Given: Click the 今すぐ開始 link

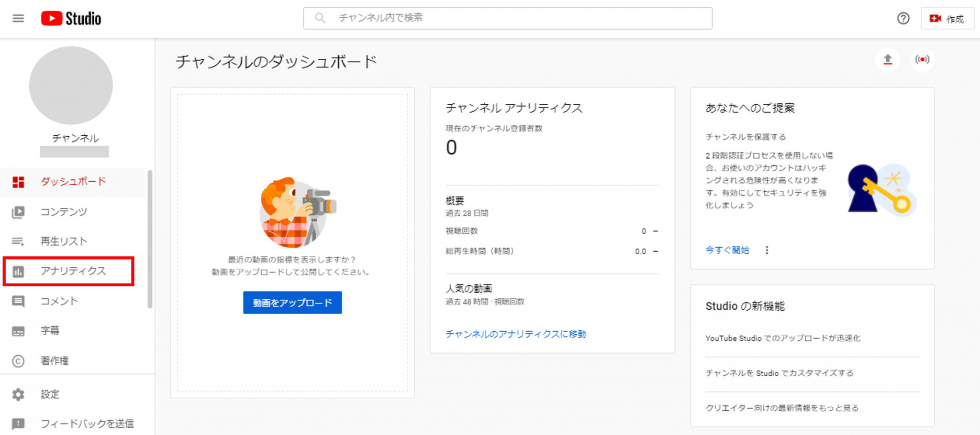Looking at the screenshot, I should coord(727,250).
